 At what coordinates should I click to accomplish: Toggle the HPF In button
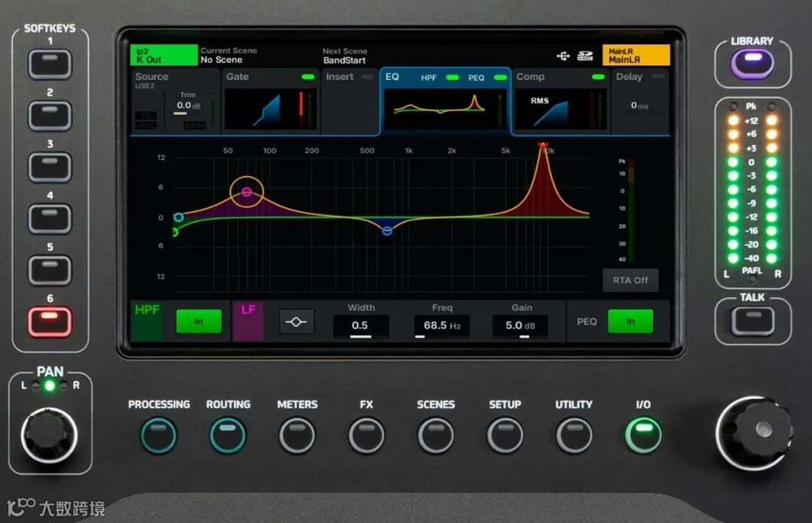[x=198, y=321]
